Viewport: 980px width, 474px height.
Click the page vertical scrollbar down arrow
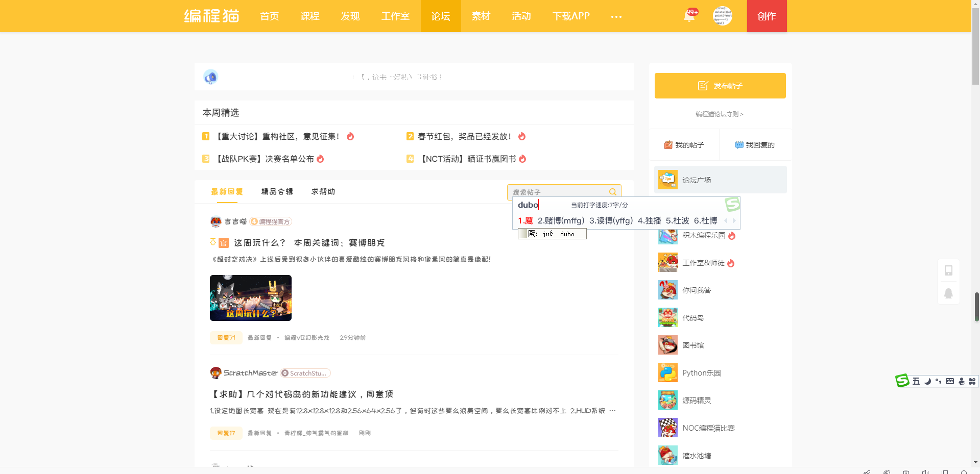[976, 463]
